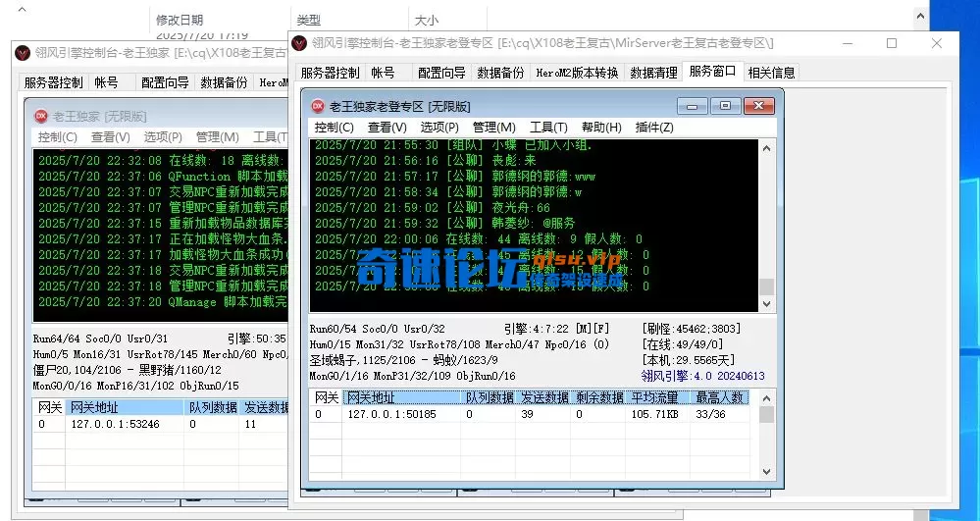Open the 控制(C) menu in 老王独家老登专区 window

(334, 128)
